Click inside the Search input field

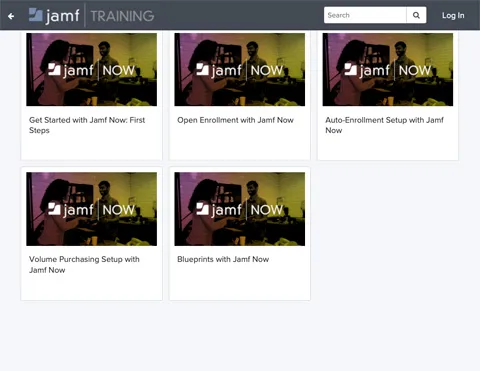pyautogui.click(x=365, y=15)
